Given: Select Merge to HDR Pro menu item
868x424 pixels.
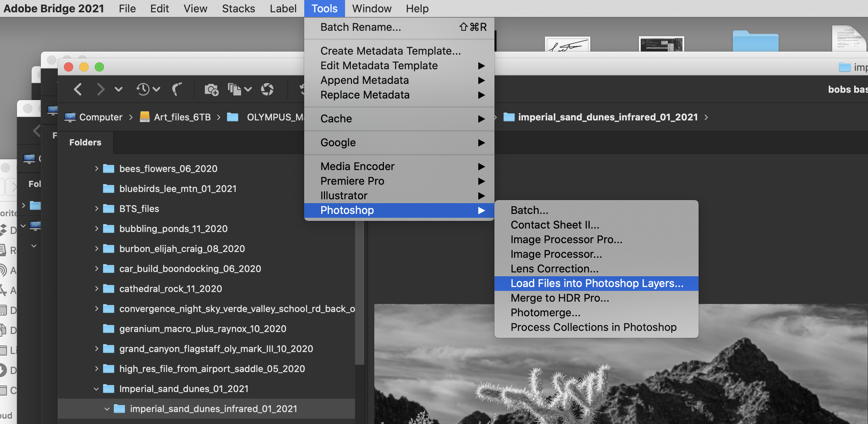Looking at the screenshot, I should 560,298.
